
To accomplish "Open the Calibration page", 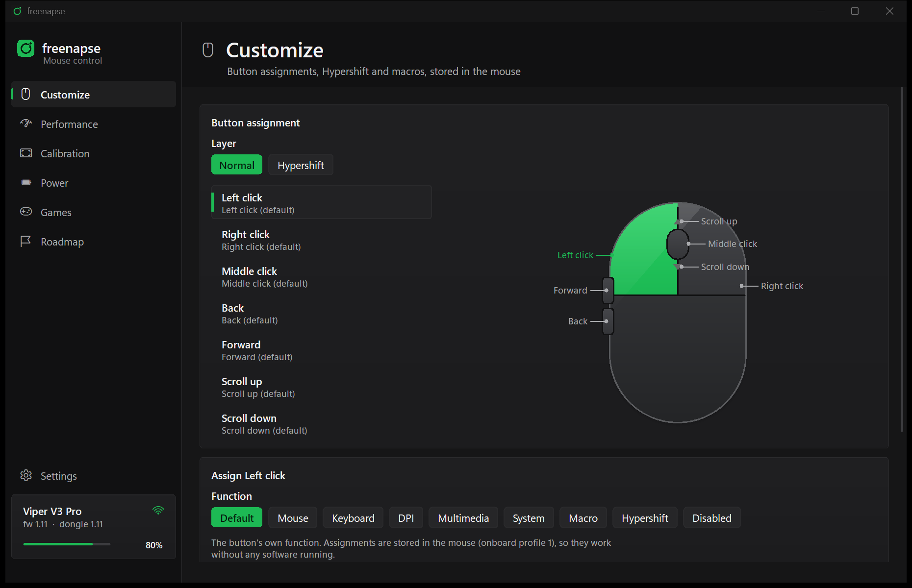I will 94,153.
